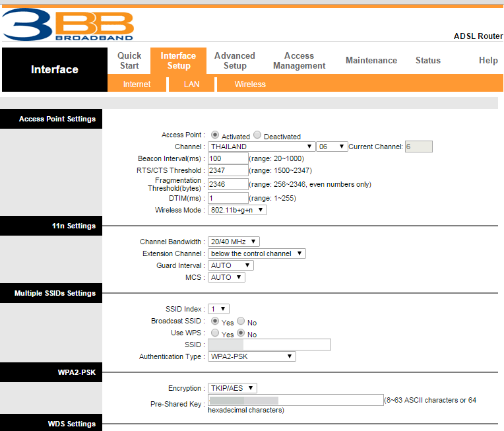Open the Encryption TKIP/AES dropdown
The height and width of the screenshot is (431, 504).
[232, 388]
